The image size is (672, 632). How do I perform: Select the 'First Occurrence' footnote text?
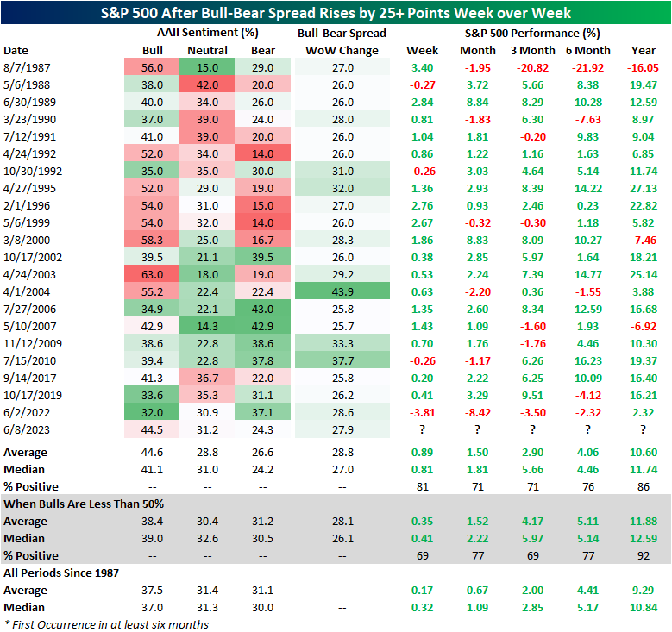[106, 625]
